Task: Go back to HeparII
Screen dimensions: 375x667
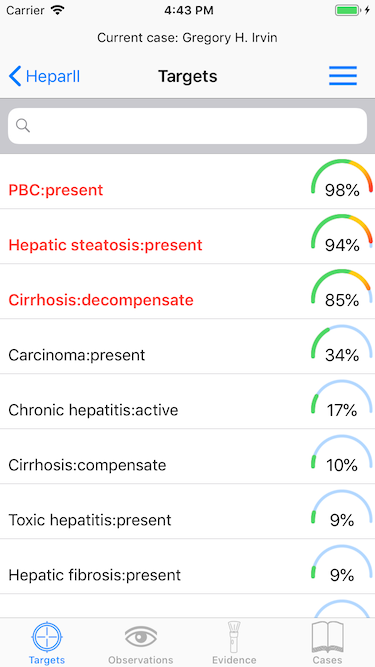Action: tap(44, 77)
